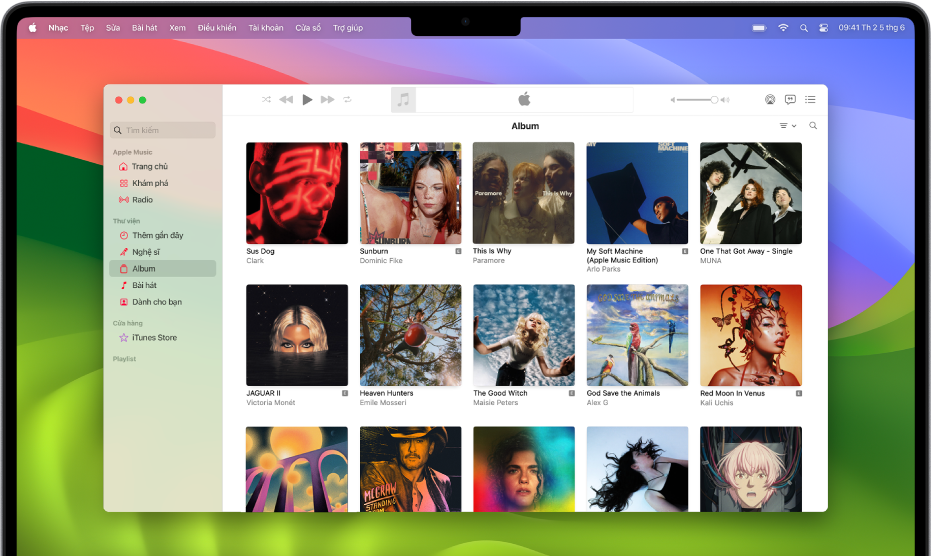Click the now playing music note artwork
Image resolution: width=931 pixels, height=556 pixels.
pyautogui.click(x=403, y=99)
